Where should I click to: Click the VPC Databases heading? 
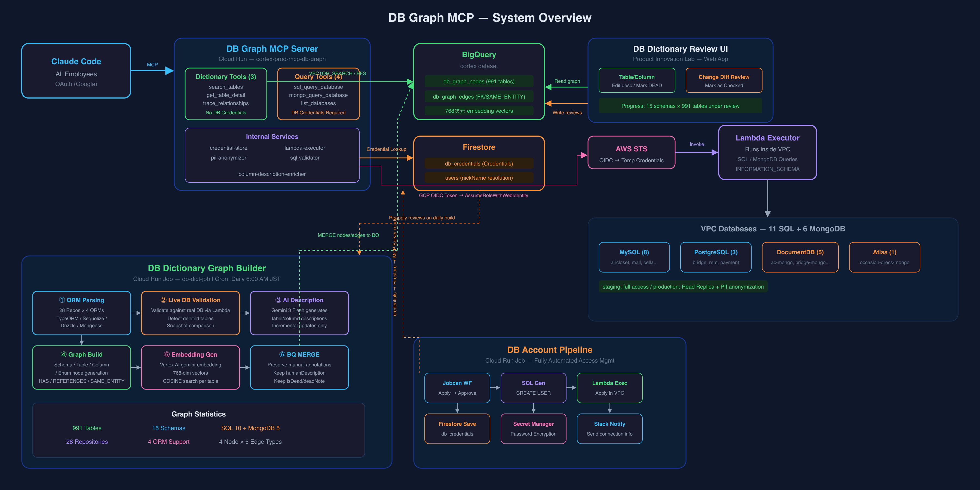773,229
